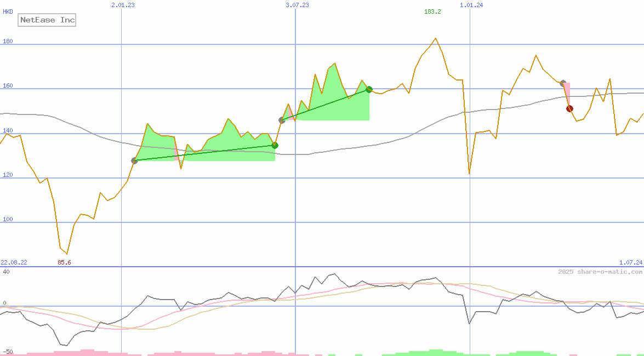This screenshot has width=644, height=356.
Task: Click the 22.08.22 start date label
Action: tap(14, 262)
